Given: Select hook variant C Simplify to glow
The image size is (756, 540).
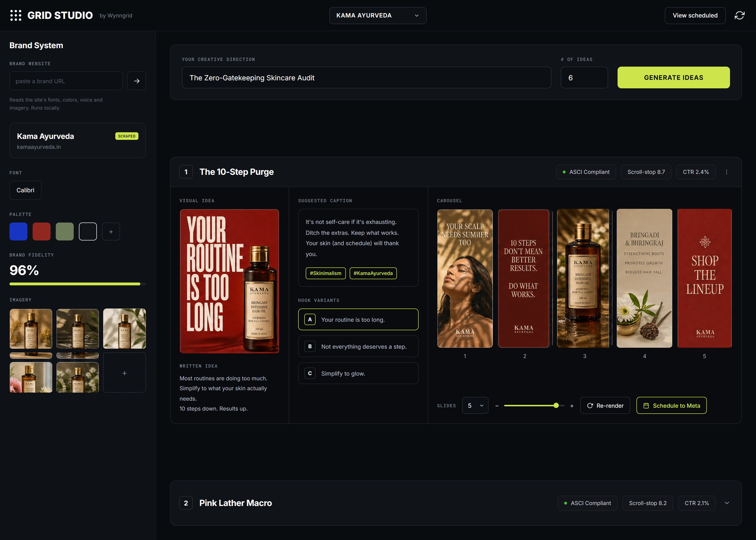Looking at the screenshot, I should pyautogui.click(x=358, y=373).
